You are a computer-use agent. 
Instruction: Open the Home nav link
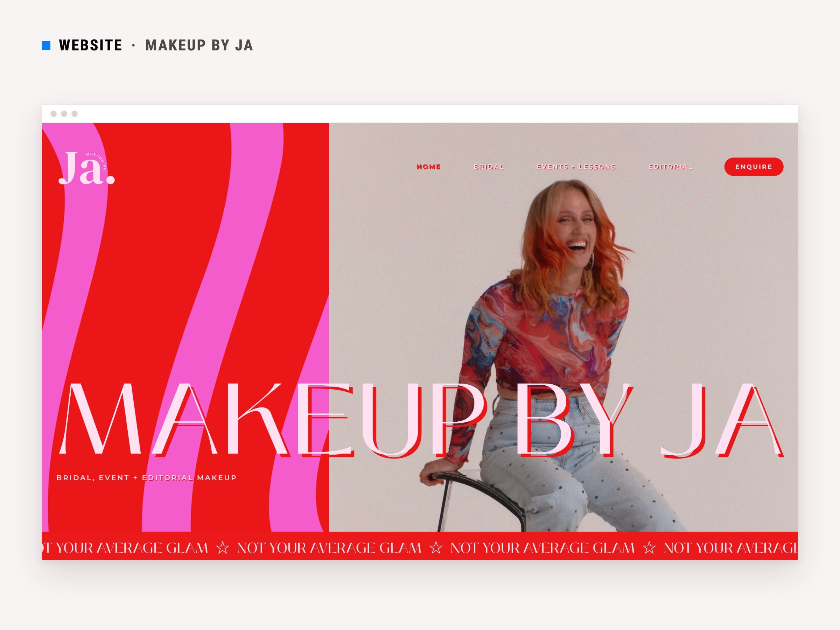(x=429, y=167)
